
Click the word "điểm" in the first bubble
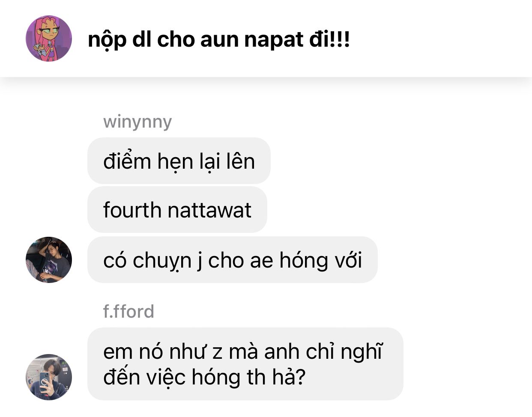[x=127, y=161]
